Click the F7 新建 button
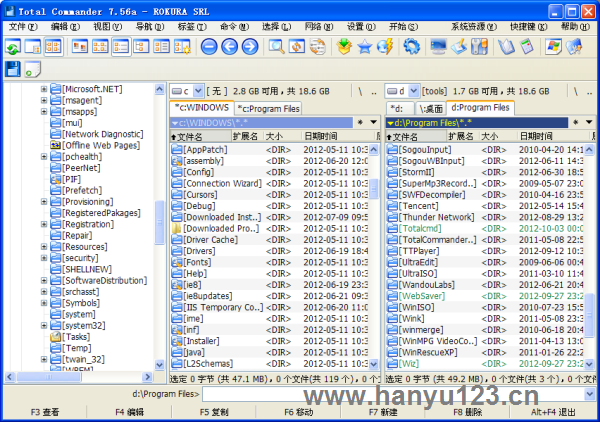 [x=383, y=412]
